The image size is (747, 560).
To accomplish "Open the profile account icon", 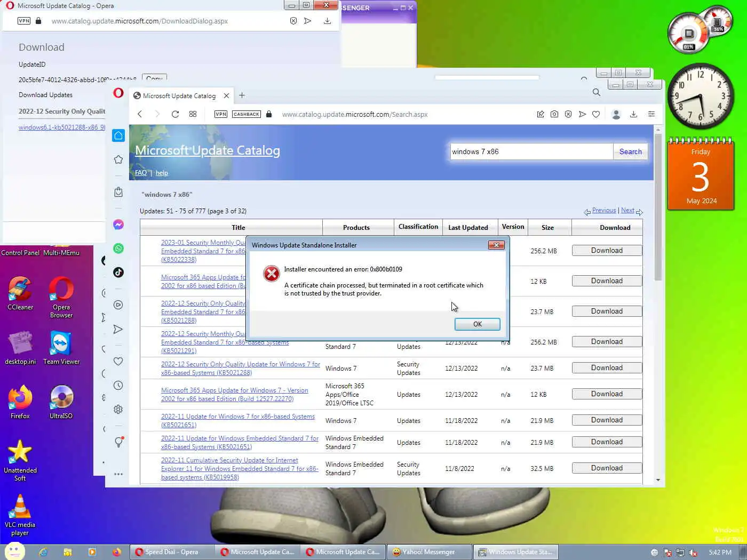I will click(x=616, y=114).
